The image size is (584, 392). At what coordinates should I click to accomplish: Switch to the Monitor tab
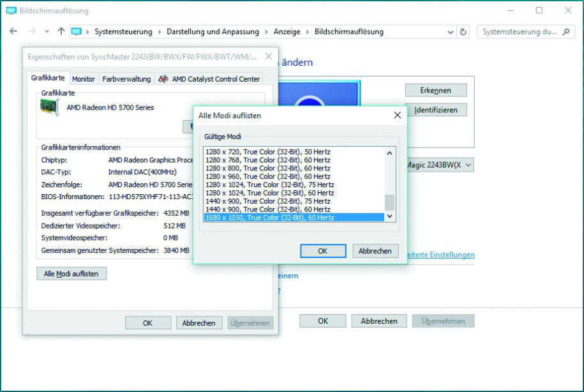84,79
